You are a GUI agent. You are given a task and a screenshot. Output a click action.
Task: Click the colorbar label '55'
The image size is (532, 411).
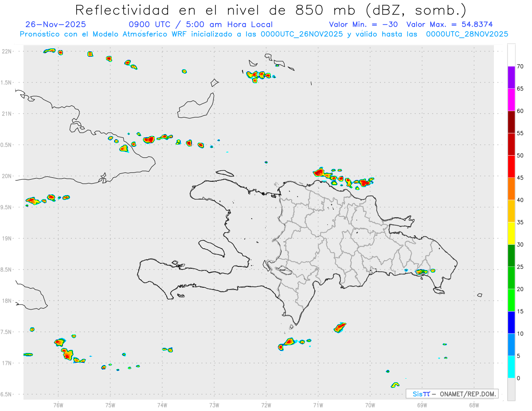(520, 133)
